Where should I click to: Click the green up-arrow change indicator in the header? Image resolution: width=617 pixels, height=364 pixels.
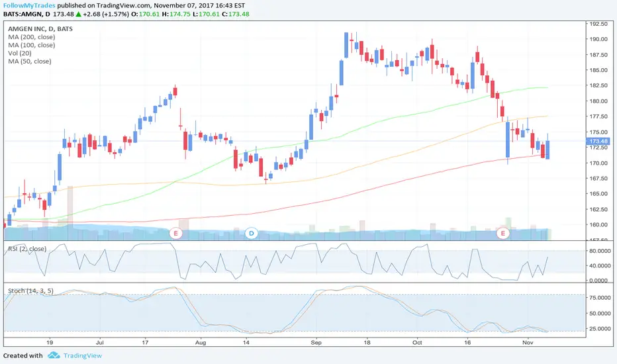tap(78, 14)
